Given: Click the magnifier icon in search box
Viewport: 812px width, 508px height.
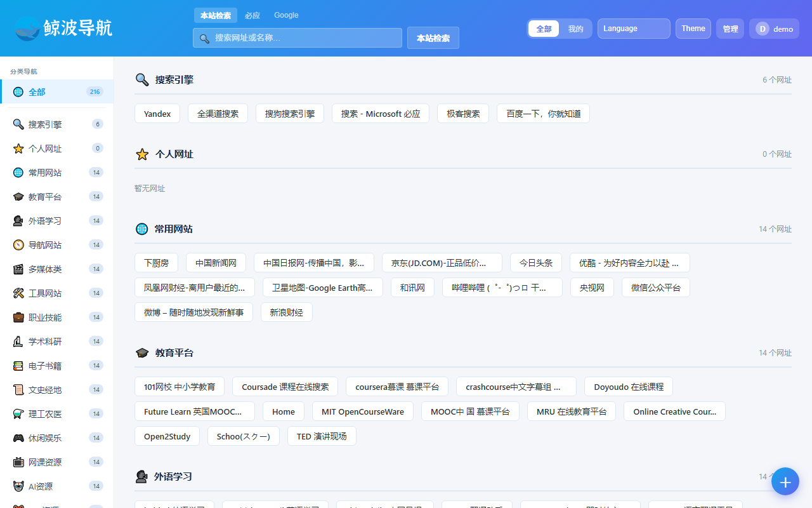Looking at the screenshot, I should click(204, 38).
